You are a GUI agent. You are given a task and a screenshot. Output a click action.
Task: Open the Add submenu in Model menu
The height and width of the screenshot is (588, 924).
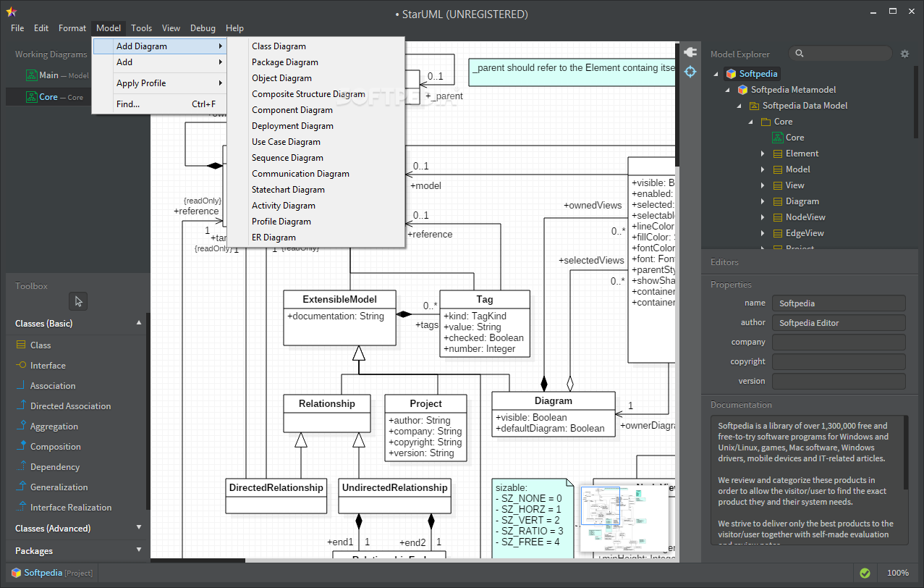tap(159, 62)
